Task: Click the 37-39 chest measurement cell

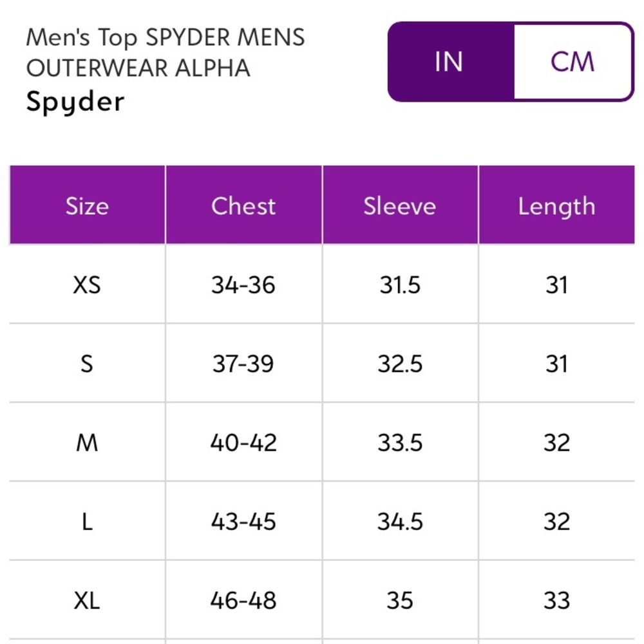Action: tap(243, 364)
